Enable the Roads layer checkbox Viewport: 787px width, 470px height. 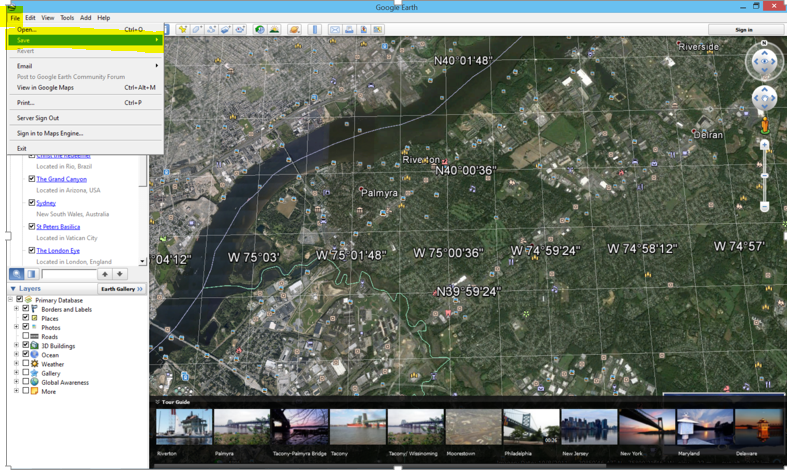pyautogui.click(x=26, y=335)
